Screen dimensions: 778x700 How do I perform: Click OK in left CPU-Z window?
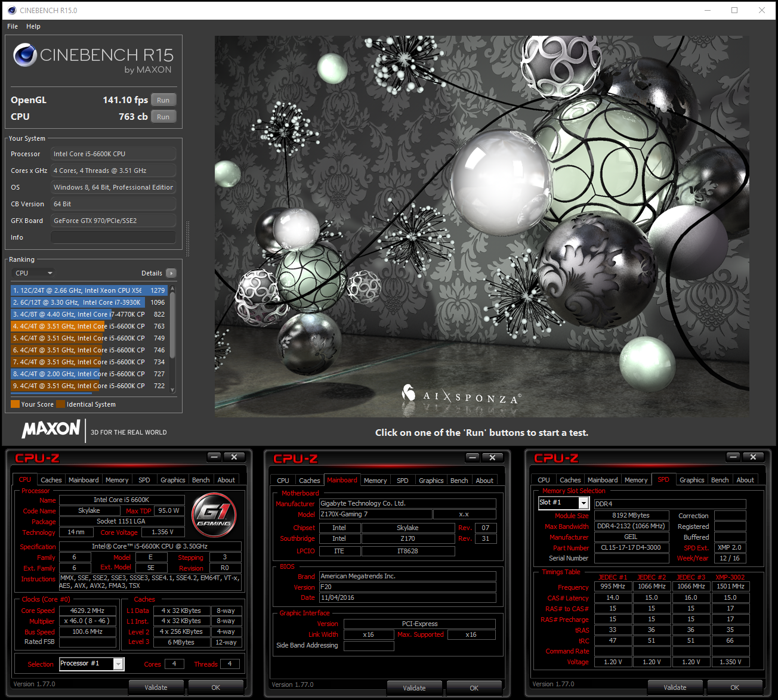tap(216, 687)
